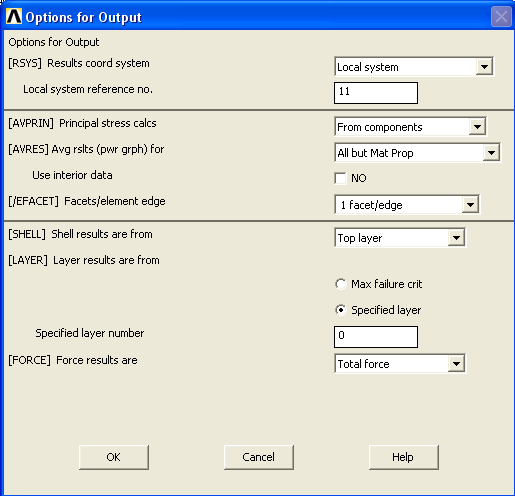The image size is (515, 496).
Task: Click the '[SHELL] Shell results are from' label
Action: pos(80,234)
